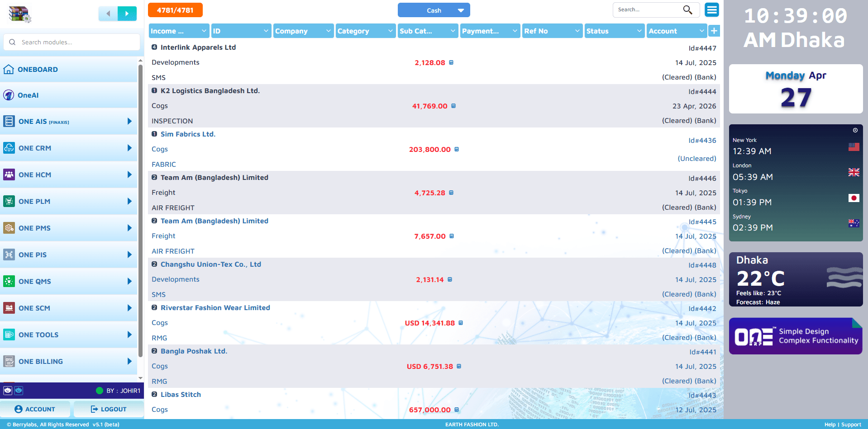The image size is (868, 429).
Task: Open the Account column dropdown
Action: [x=677, y=31]
